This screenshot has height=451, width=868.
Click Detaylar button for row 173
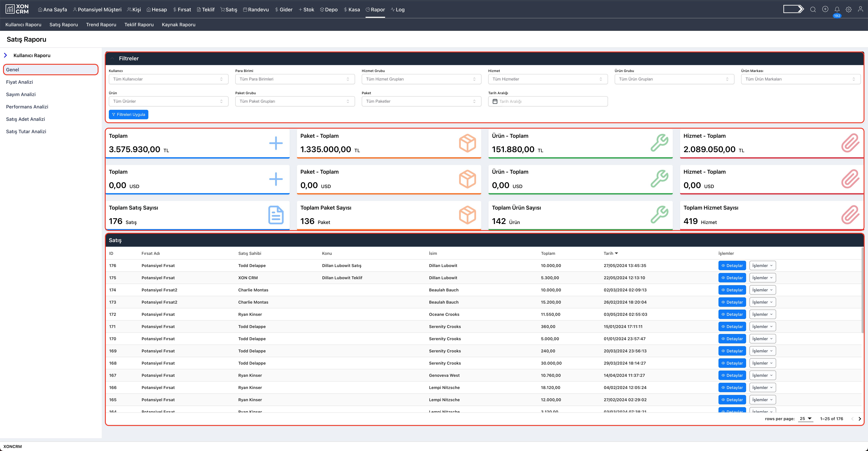[732, 302]
